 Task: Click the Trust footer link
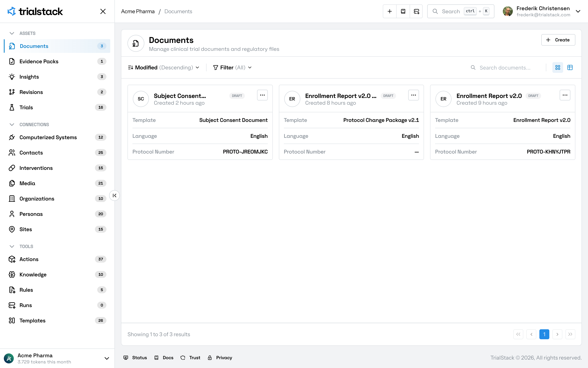(x=190, y=357)
